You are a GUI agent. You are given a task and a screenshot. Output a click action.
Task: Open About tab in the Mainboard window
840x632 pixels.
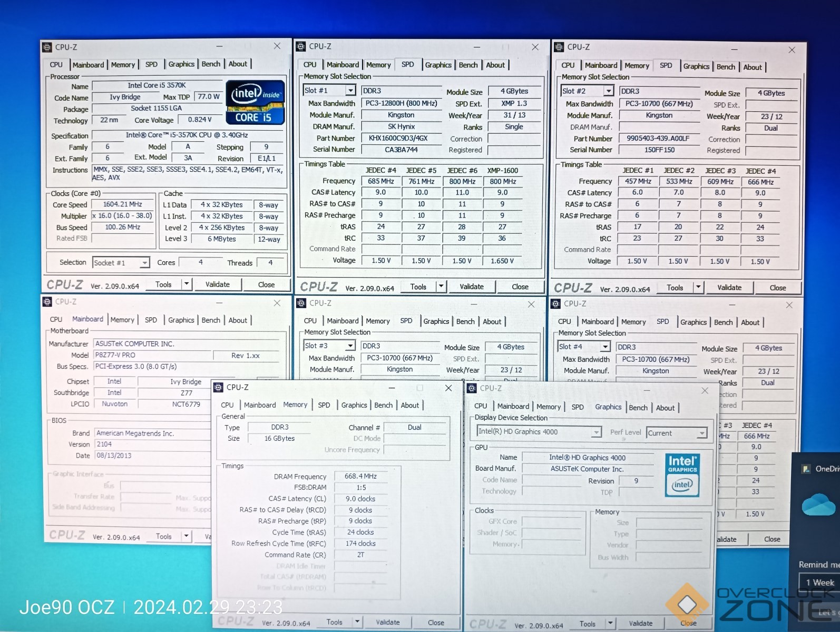(238, 320)
